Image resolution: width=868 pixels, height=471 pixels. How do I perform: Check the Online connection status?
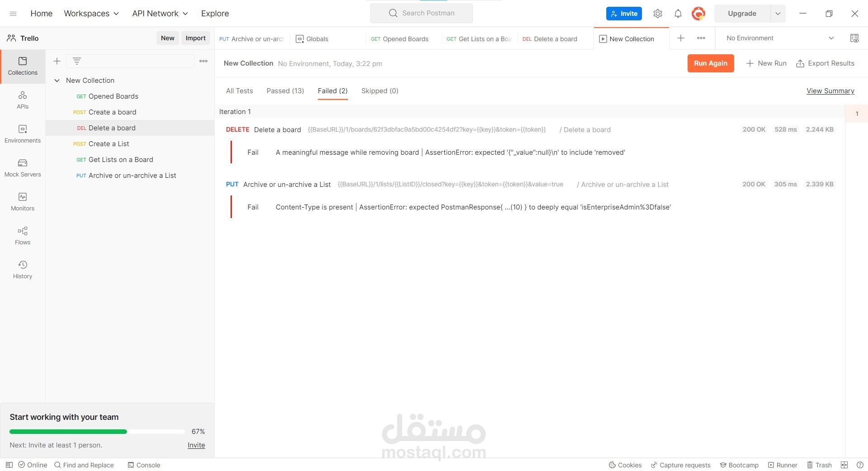(x=33, y=465)
